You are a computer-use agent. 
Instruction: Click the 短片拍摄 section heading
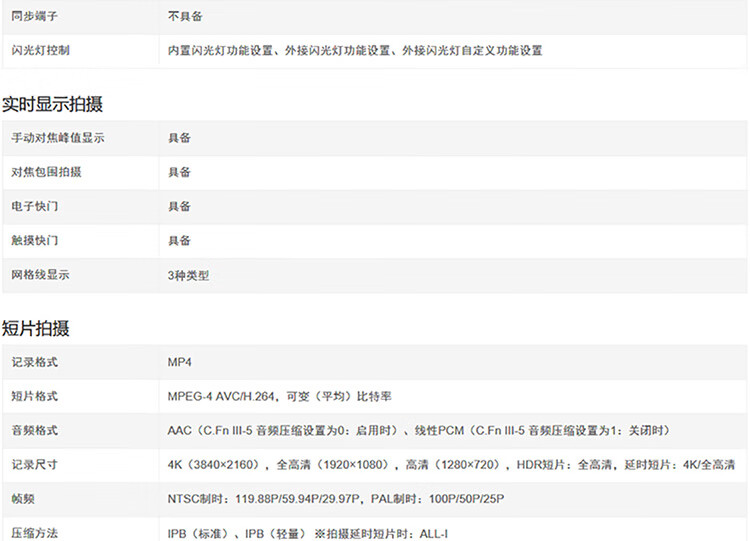pyautogui.click(x=36, y=328)
